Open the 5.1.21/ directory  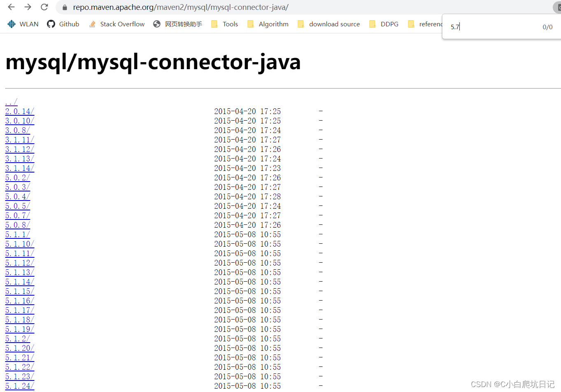(20, 357)
